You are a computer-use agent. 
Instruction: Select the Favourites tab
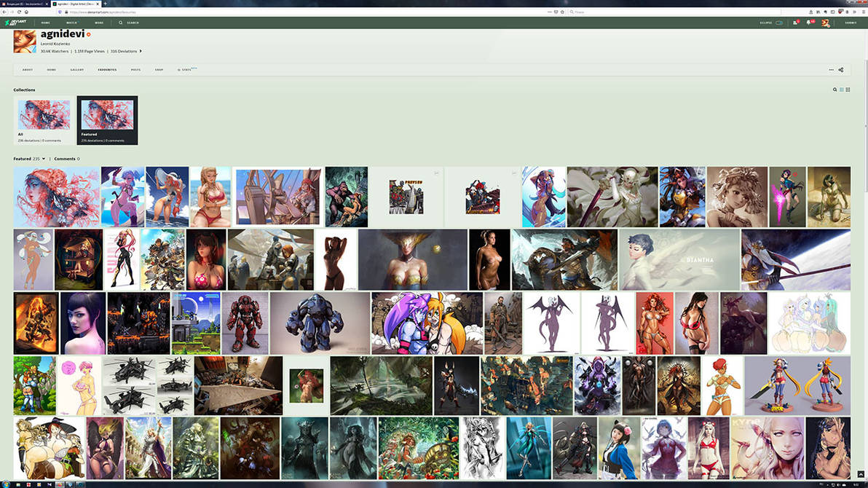[x=107, y=70]
